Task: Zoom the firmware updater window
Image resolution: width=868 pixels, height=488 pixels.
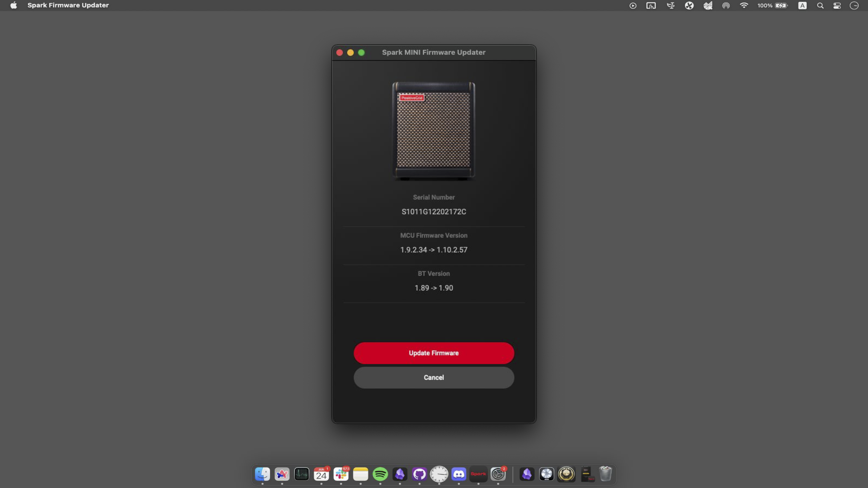Action: [361, 53]
